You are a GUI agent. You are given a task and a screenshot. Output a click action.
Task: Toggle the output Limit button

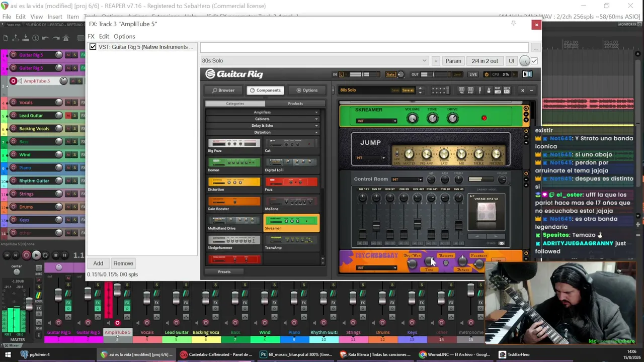(x=457, y=74)
